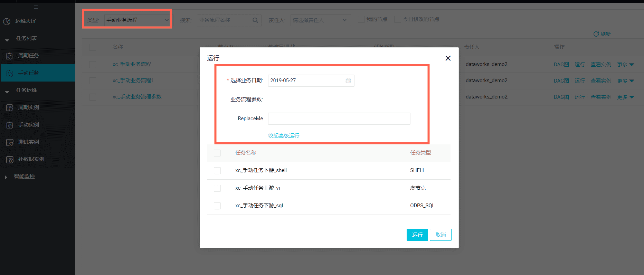The height and width of the screenshot is (275, 644).
Task: Tick the 今日修改的节点 checkbox
Action: pos(398,19)
